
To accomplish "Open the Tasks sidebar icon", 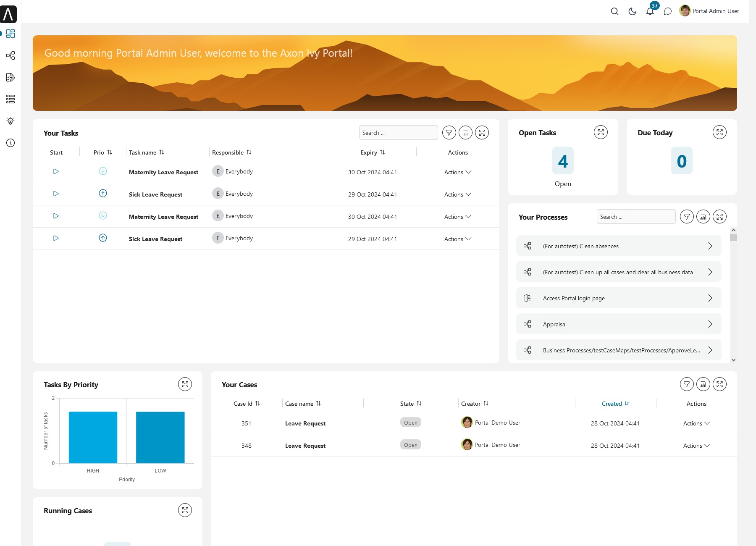I will [10, 77].
